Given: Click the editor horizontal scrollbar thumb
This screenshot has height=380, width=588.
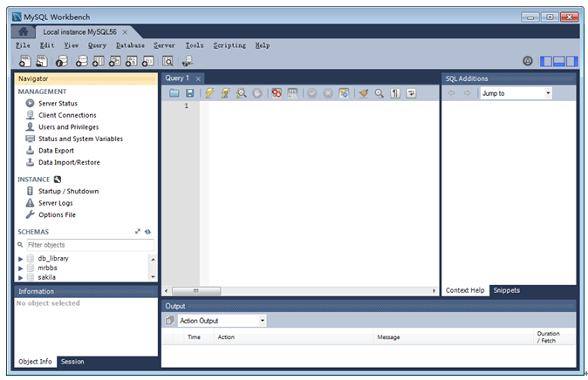Looking at the screenshot, I should pos(196,291).
